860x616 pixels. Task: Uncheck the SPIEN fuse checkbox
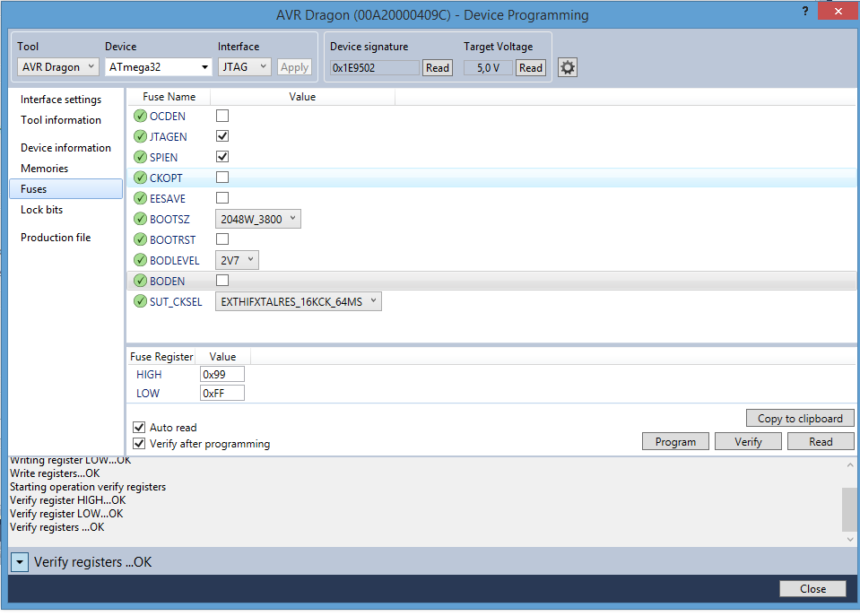click(x=222, y=157)
